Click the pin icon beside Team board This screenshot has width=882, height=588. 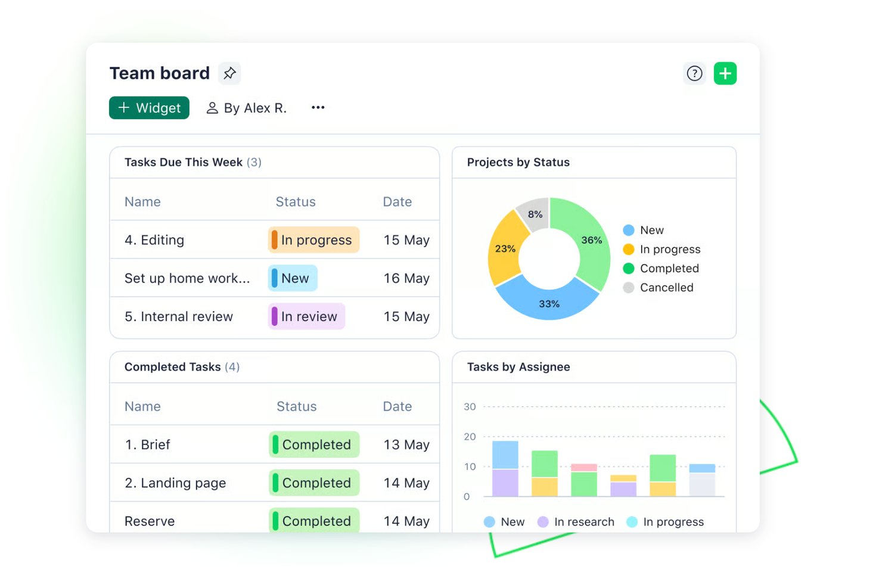(x=229, y=73)
